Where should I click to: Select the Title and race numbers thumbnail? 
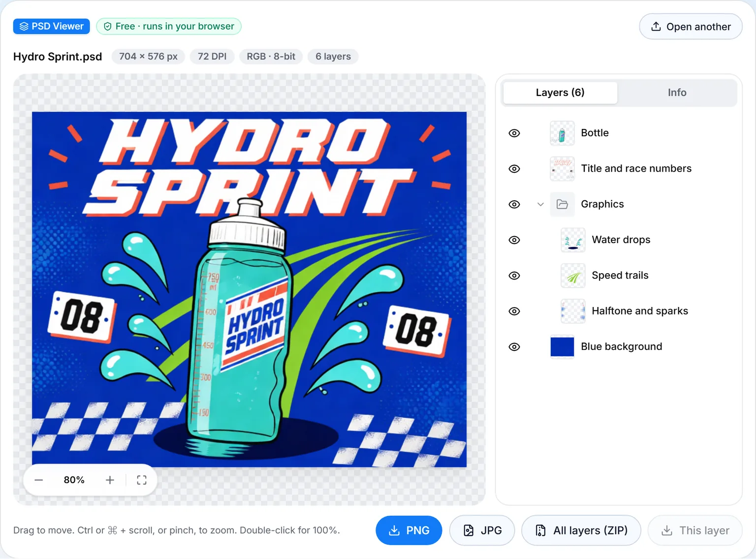tap(562, 169)
